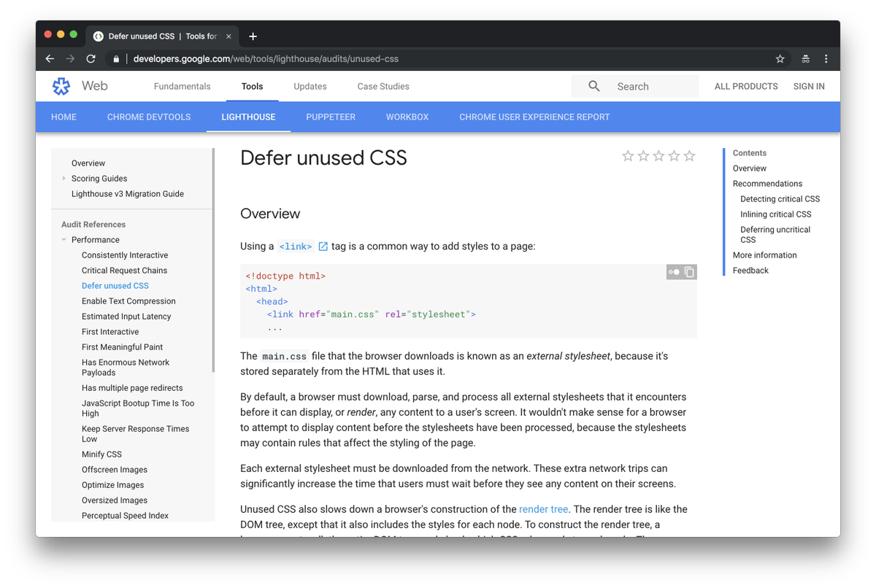Copy code sample with copy icon

[689, 272]
